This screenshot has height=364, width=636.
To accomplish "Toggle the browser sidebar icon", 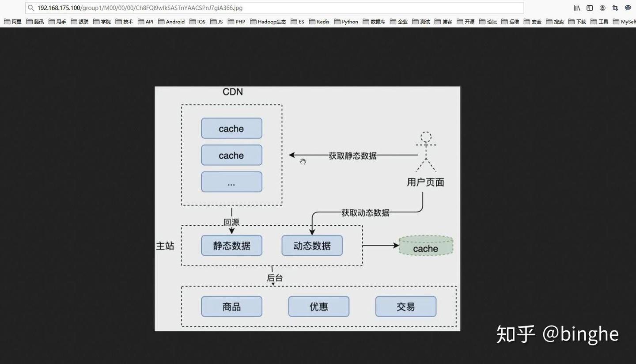I will (x=590, y=8).
